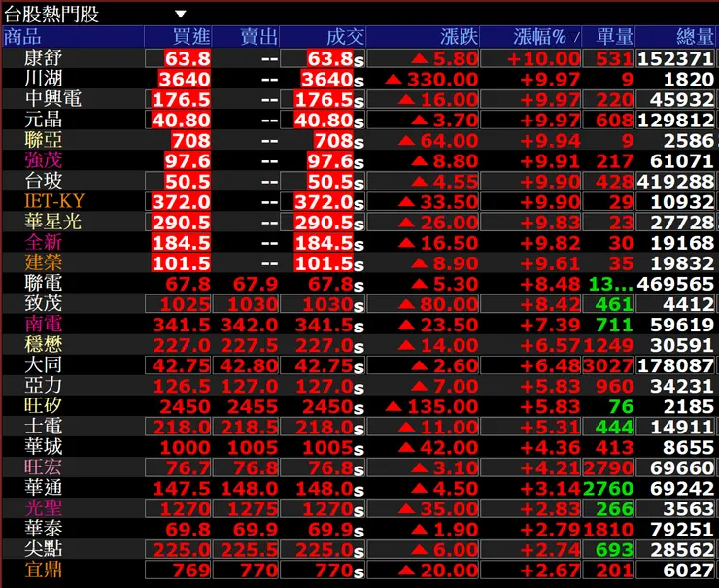Image resolution: width=719 pixels, height=588 pixels.
Task: Select the 聯亞 stock name
Action: click(x=43, y=140)
